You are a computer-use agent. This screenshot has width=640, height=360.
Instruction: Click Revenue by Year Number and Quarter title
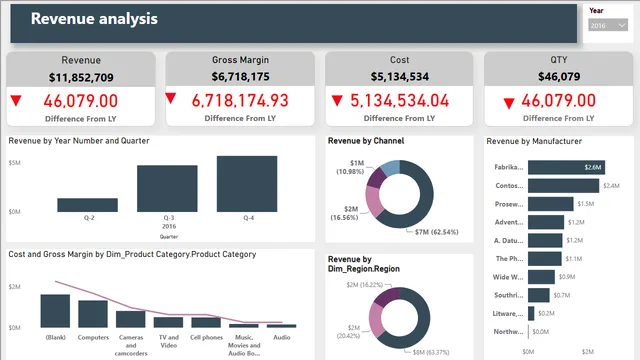tap(79, 141)
